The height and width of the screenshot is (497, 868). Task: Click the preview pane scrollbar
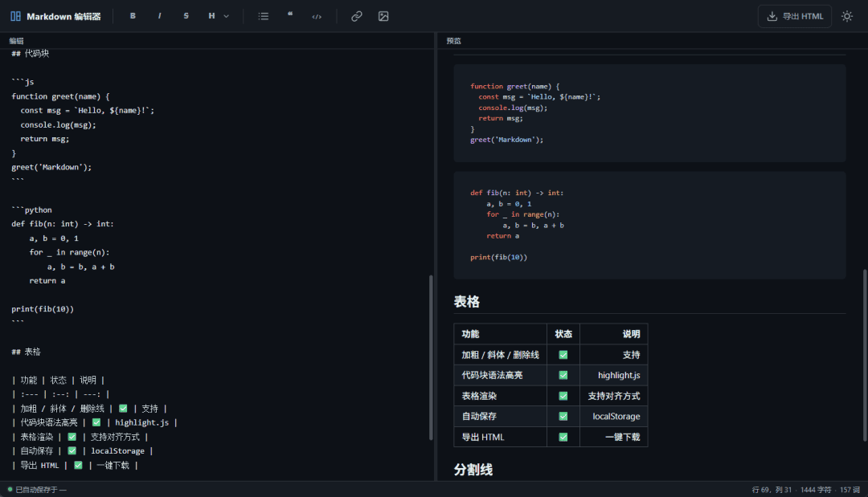[x=865, y=355]
